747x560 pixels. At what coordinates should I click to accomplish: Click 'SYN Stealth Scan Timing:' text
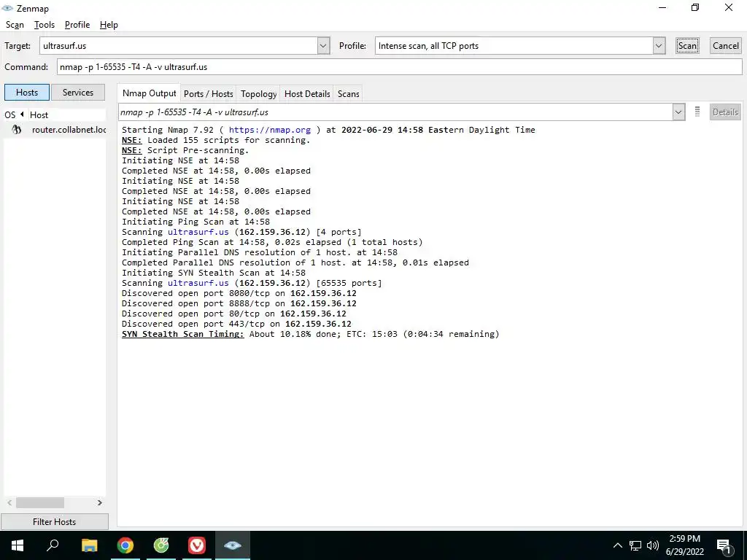coord(183,334)
